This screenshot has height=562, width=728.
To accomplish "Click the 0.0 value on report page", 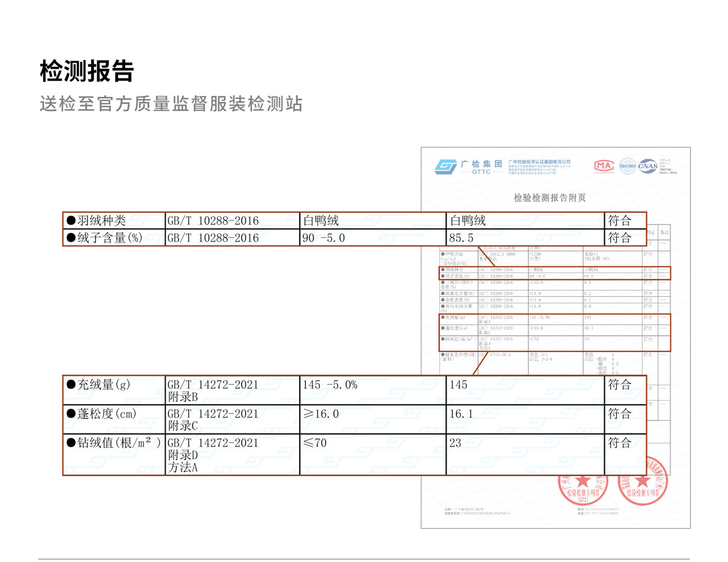I will [x=587, y=306].
